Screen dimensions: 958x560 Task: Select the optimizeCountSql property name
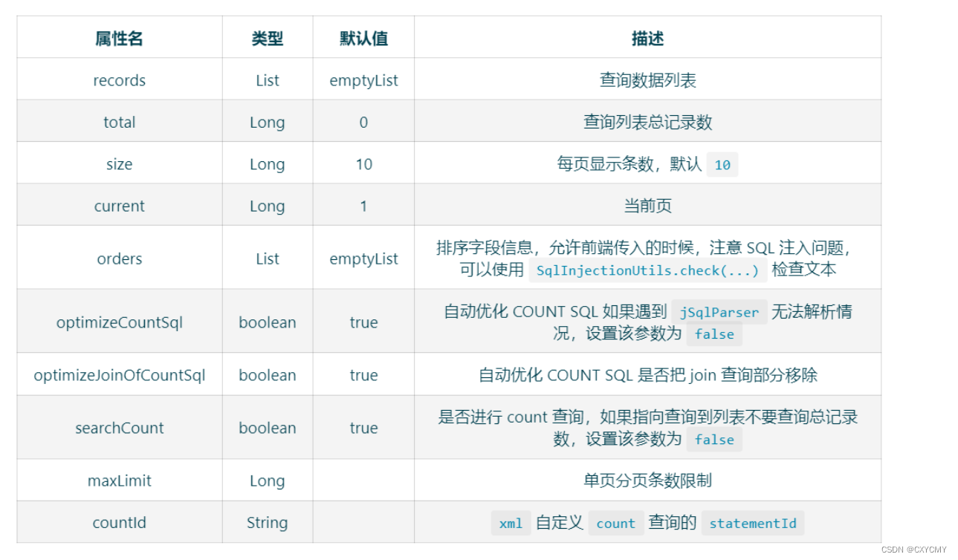point(119,322)
